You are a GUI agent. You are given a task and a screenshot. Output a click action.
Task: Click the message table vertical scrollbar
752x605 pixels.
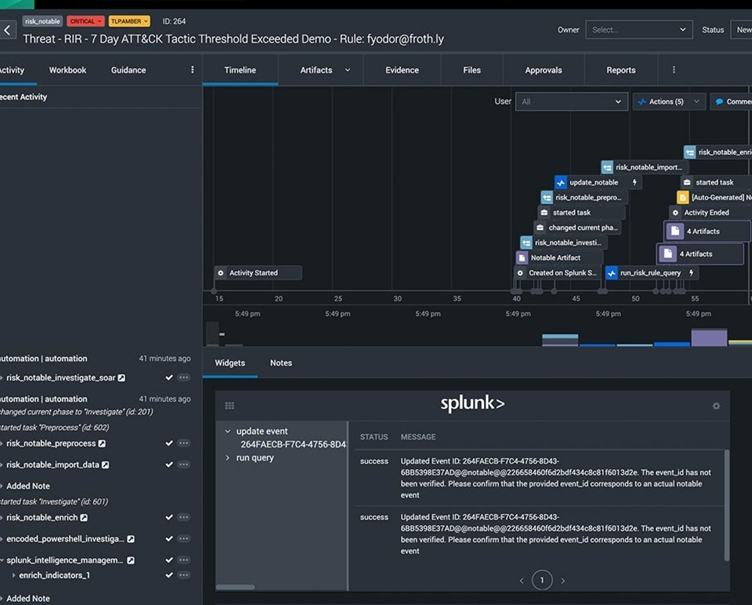coord(727,505)
